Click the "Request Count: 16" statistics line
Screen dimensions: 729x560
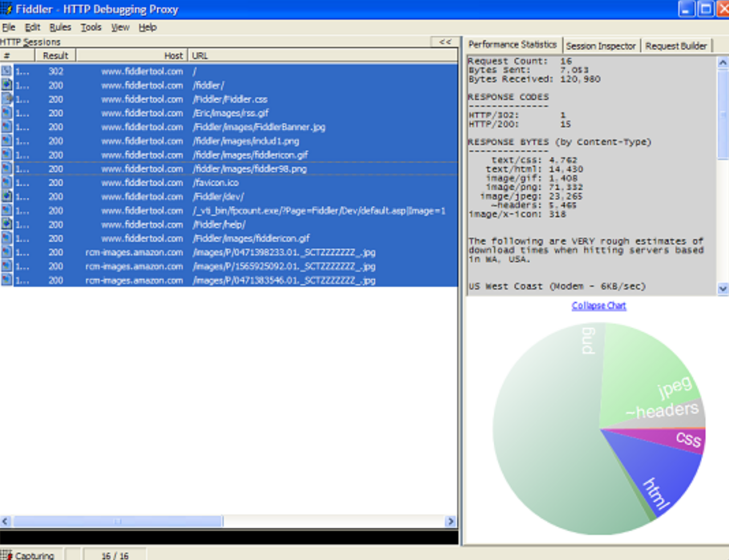520,61
